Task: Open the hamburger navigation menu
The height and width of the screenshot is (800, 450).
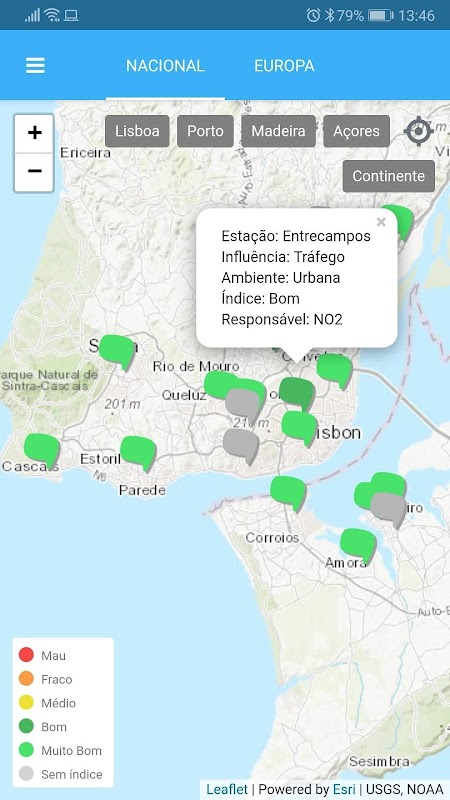Action: tap(35, 65)
